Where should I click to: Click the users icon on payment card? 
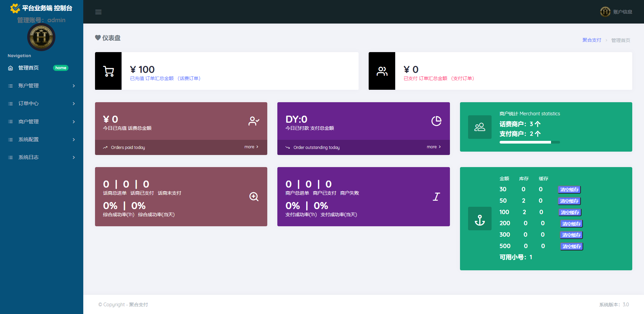[x=382, y=71]
